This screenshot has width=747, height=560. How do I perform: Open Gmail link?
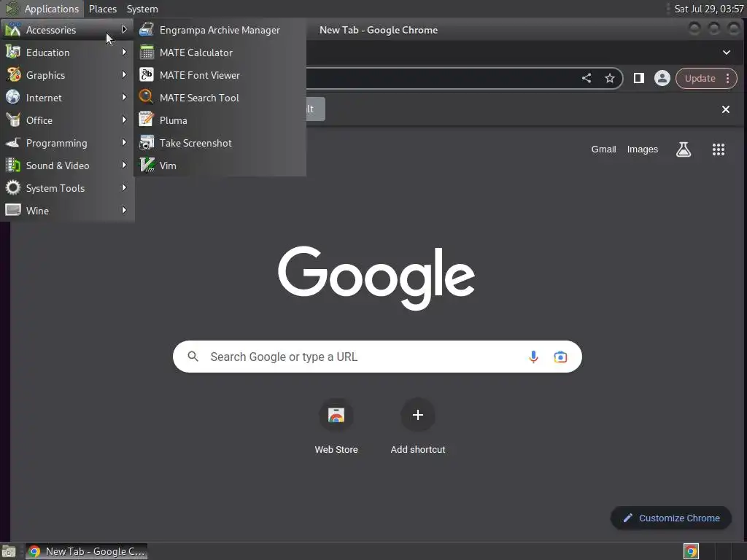tap(603, 149)
